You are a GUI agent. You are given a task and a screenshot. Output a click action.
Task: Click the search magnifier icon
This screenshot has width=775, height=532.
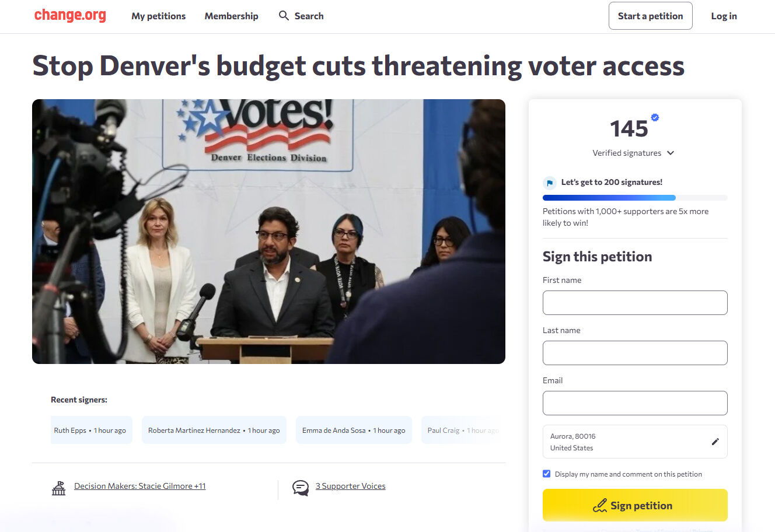click(x=284, y=16)
